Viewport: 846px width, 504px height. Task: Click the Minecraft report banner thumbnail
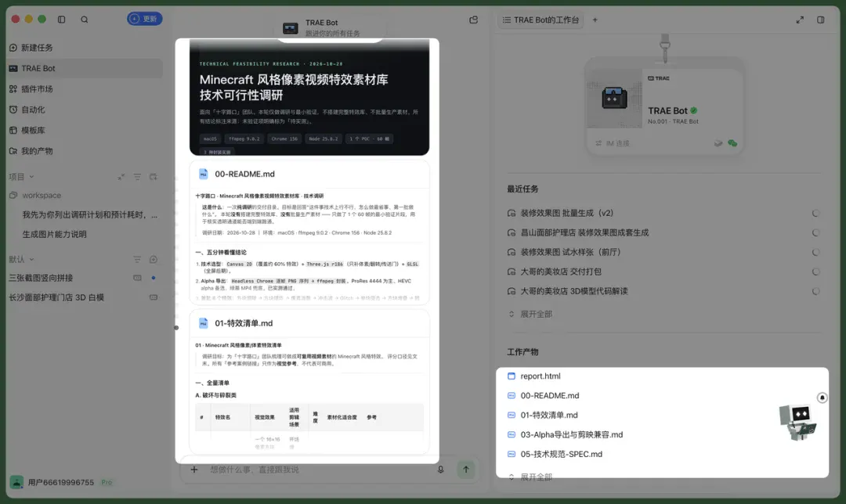click(309, 97)
